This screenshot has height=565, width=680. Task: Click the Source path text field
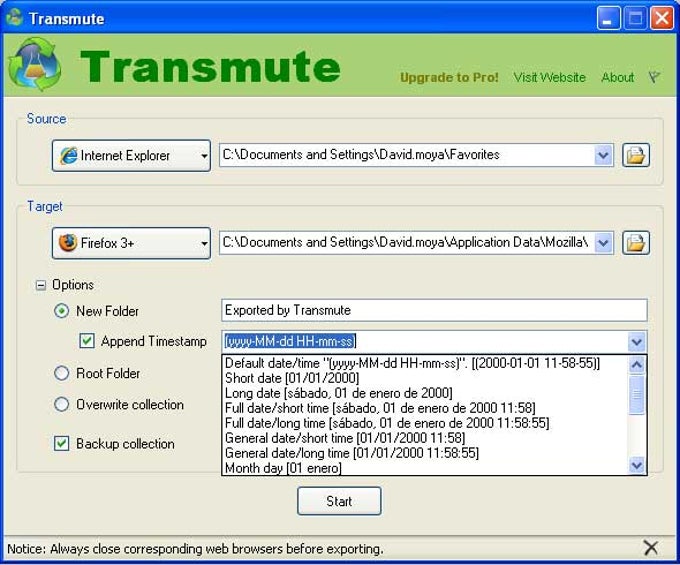(x=407, y=155)
